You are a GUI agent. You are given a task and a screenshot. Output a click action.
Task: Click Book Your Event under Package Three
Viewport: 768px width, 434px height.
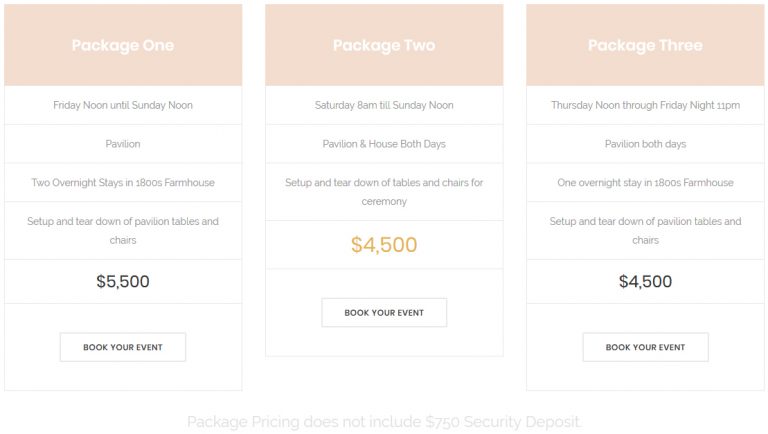click(645, 347)
